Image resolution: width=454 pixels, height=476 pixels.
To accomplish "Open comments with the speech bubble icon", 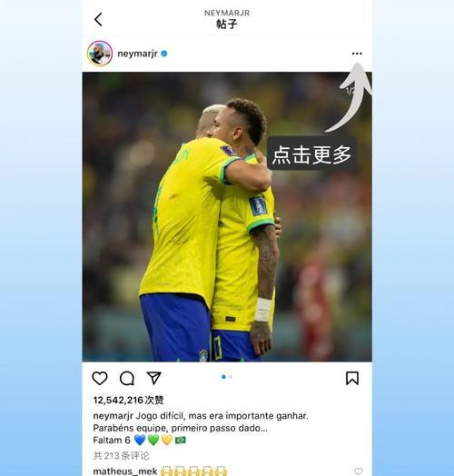I will tap(127, 378).
